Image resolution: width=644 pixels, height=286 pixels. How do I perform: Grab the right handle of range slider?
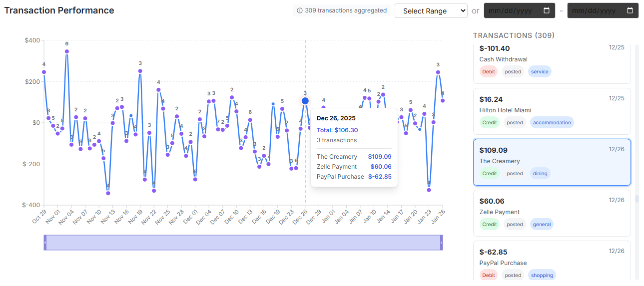[441, 243]
